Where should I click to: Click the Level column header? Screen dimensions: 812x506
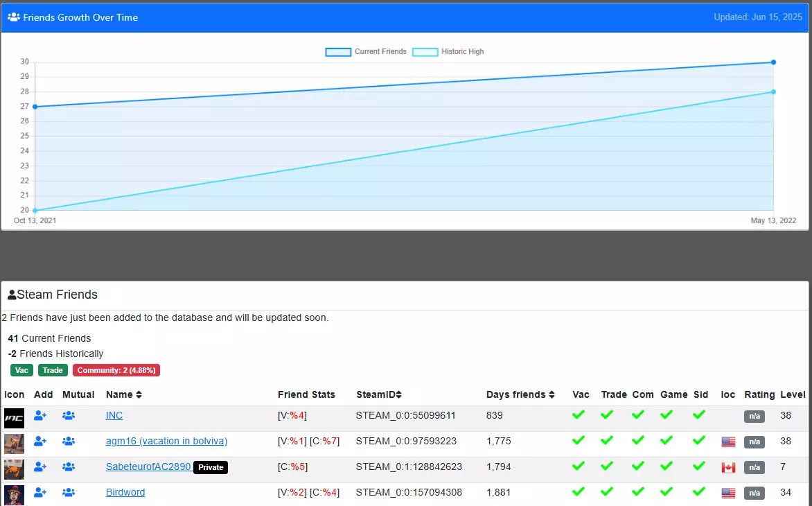[x=793, y=394]
